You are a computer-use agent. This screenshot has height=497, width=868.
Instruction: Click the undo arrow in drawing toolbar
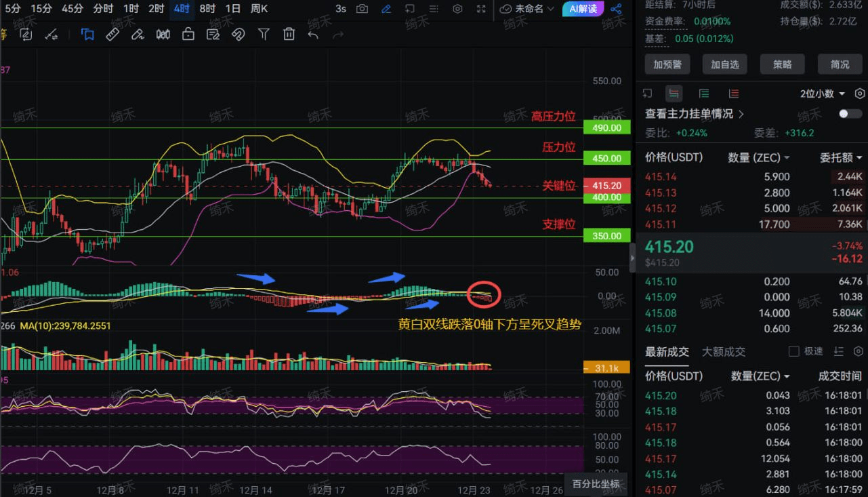(x=313, y=34)
